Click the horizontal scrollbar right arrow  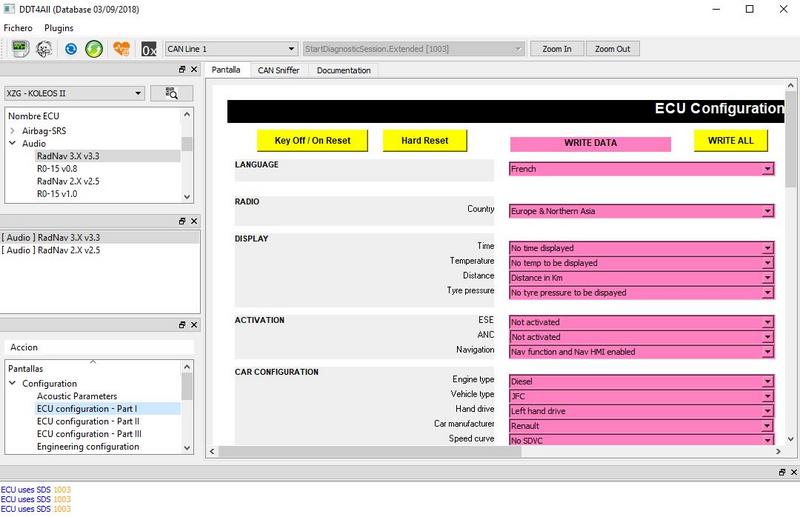coord(778,451)
